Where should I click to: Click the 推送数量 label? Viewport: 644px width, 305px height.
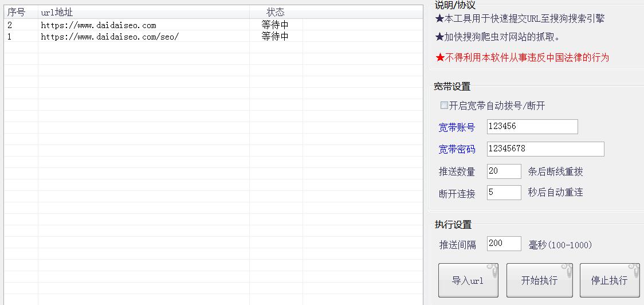[457, 172]
